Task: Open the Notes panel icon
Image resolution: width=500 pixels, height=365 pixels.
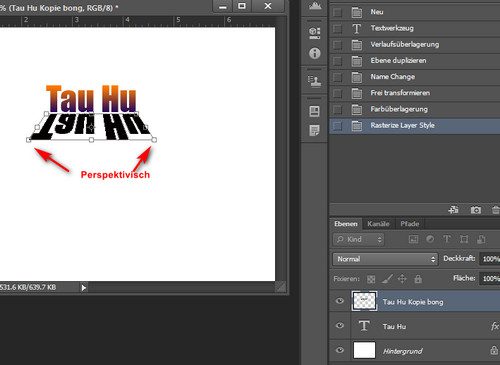Action: pos(314,131)
